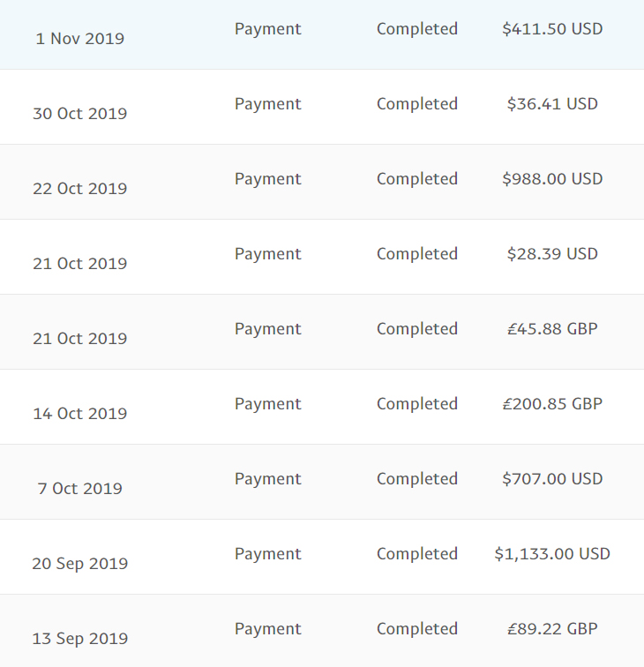Open the $36.41 USD payment
The width and height of the screenshot is (644, 667).
click(x=552, y=104)
